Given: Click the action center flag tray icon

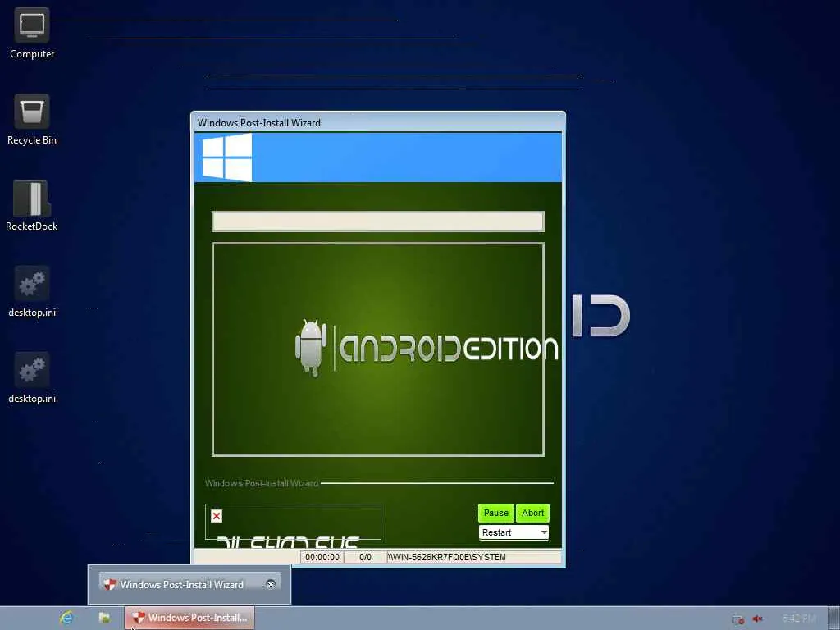Looking at the screenshot, I should 738,619.
